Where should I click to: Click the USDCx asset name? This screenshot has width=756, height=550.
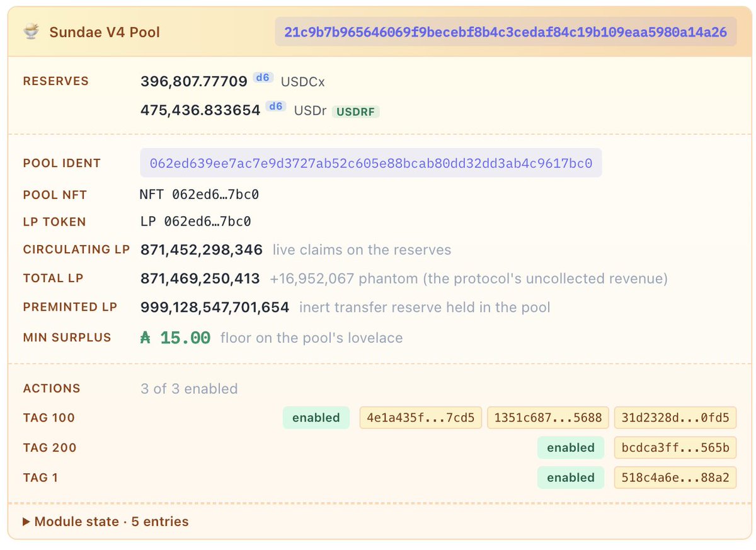point(303,81)
